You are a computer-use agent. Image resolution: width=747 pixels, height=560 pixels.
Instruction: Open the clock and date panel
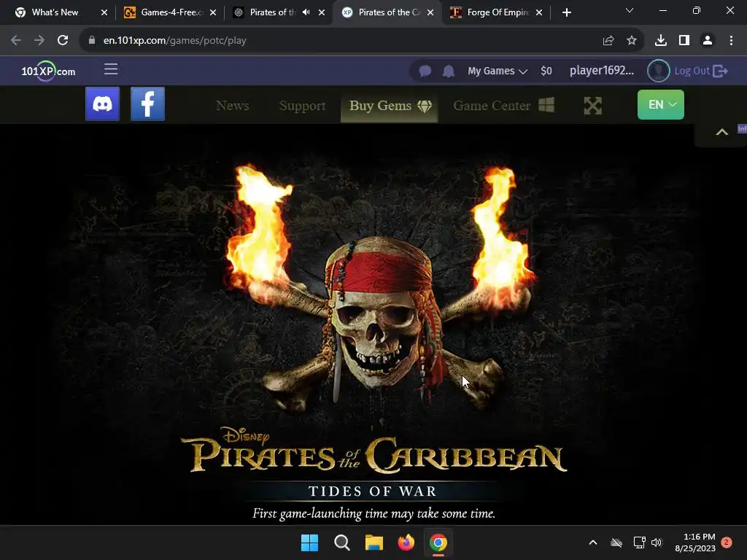[695, 542]
